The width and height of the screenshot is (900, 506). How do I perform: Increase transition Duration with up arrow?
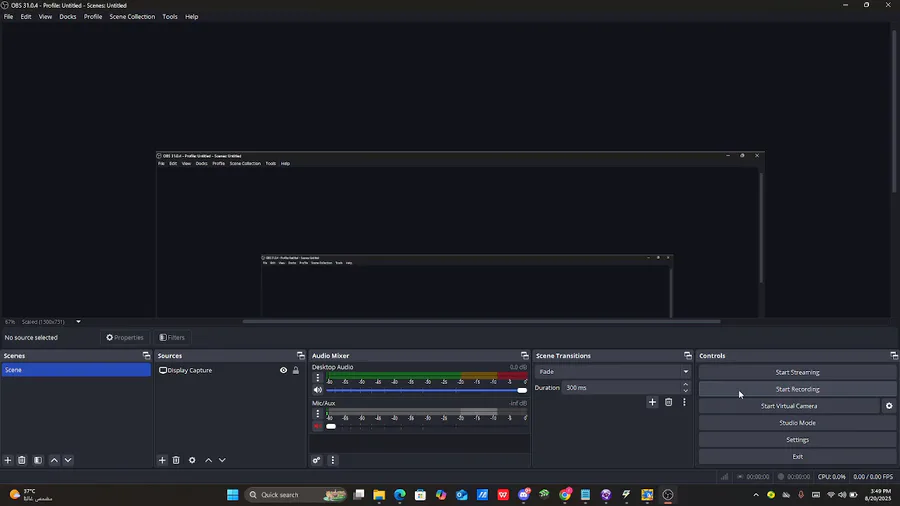pos(685,384)
